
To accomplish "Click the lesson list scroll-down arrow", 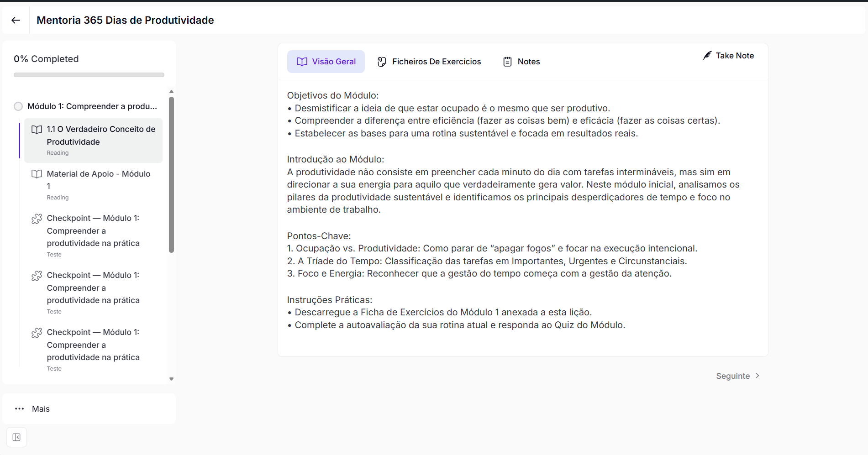I will tap(171, 379).
